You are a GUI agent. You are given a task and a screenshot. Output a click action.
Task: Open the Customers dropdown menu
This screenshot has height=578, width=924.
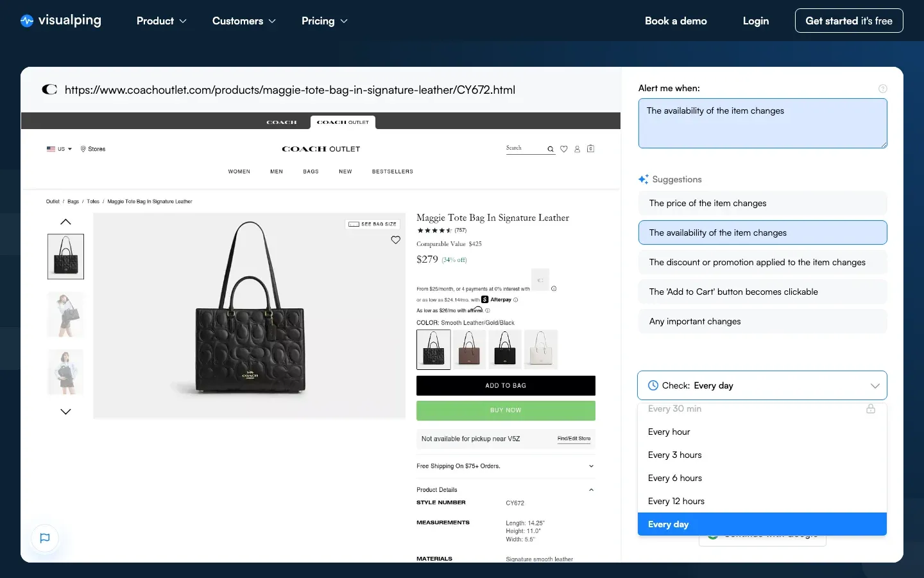[244, 21]
